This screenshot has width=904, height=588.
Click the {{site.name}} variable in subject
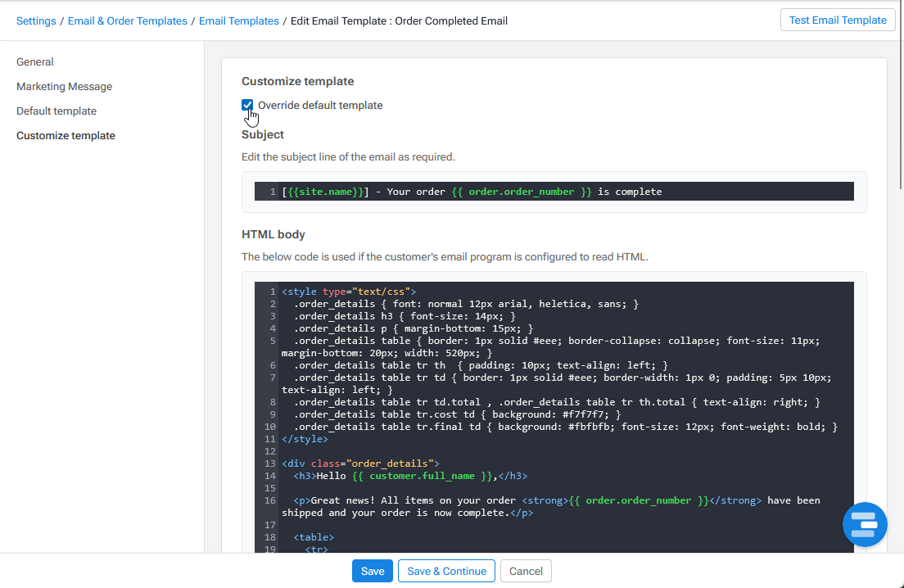[x=326, y=192]
